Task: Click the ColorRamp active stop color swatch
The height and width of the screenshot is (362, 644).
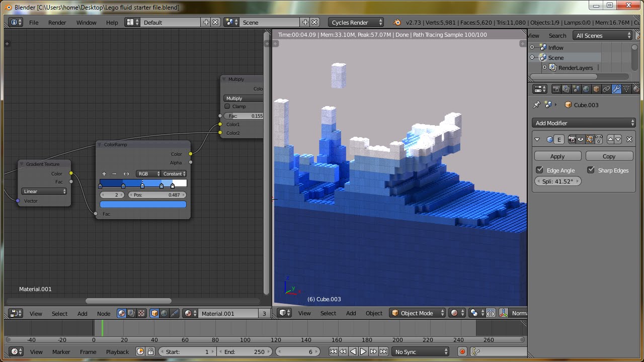Action: (x=143, y=204)
